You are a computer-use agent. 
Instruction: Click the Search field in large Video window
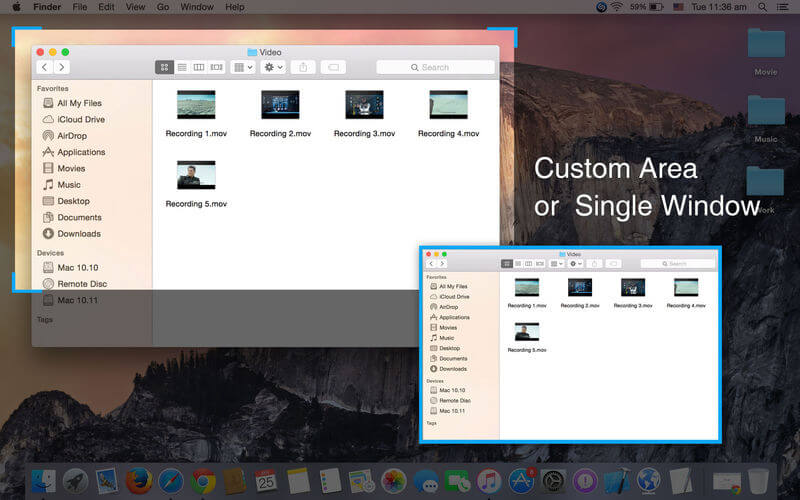point(435,67)
